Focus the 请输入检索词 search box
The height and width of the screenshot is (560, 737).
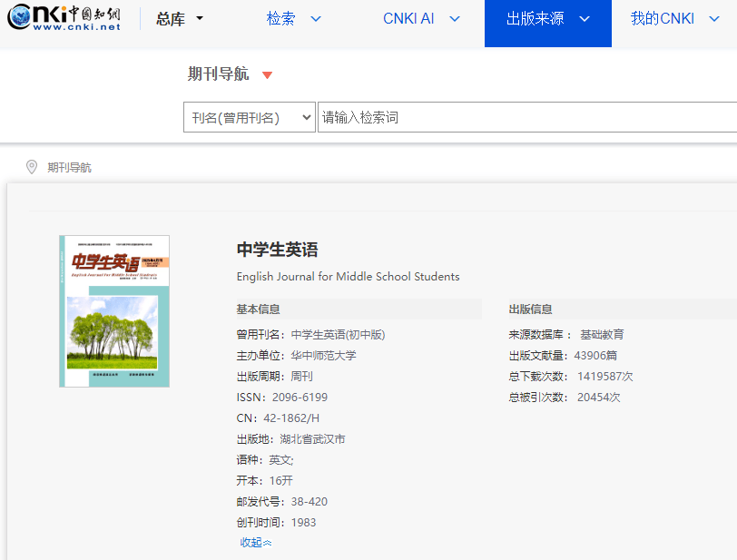(527, 117)
